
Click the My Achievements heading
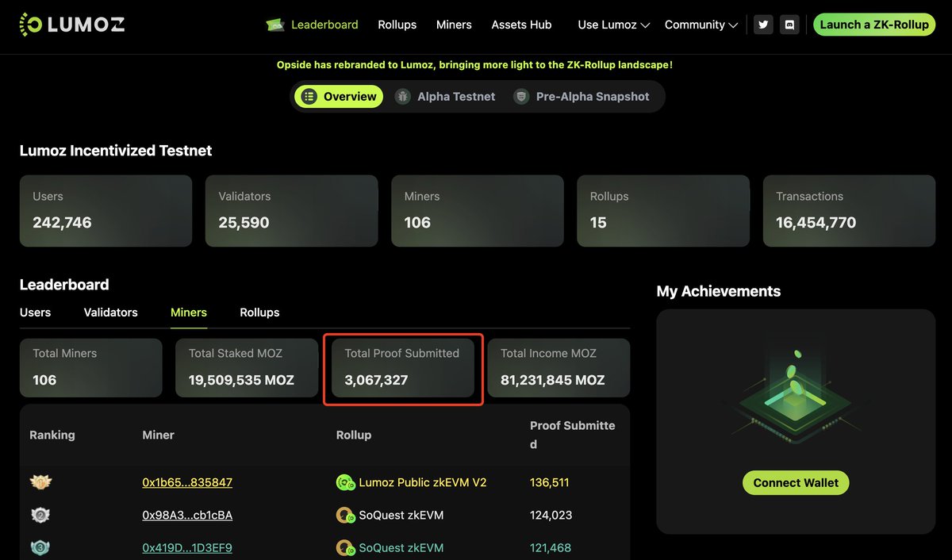(719, 291)
